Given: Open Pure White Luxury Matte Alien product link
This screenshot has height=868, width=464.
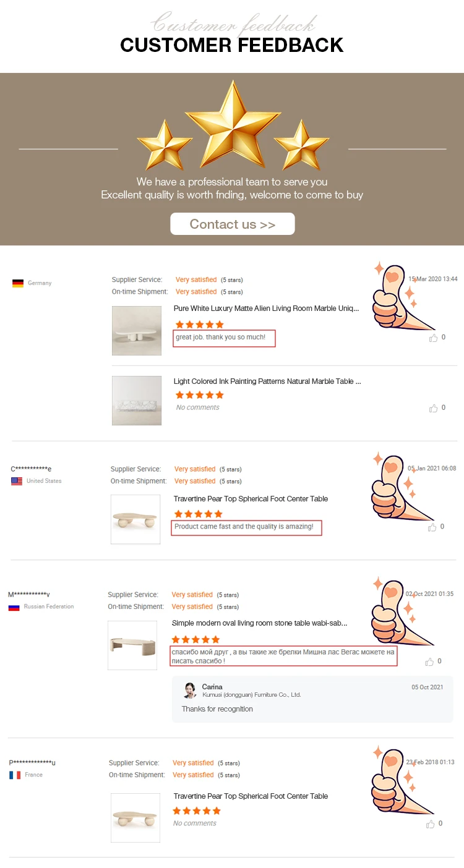Looking at the screenshot, I should click(x=266, y=308).
